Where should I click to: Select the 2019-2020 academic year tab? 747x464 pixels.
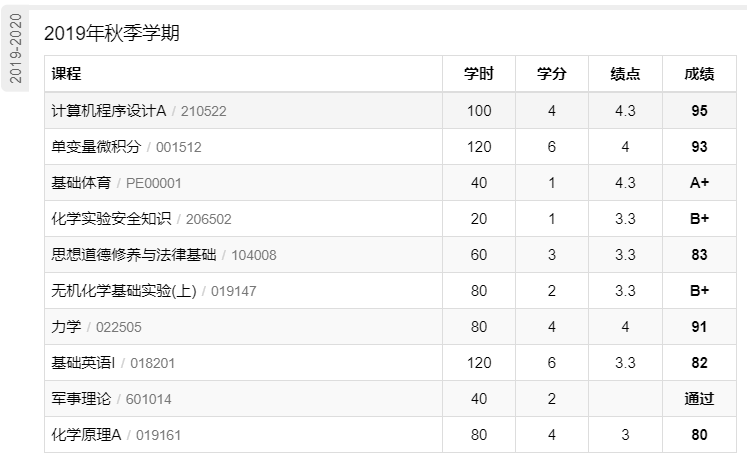point(15,49)
